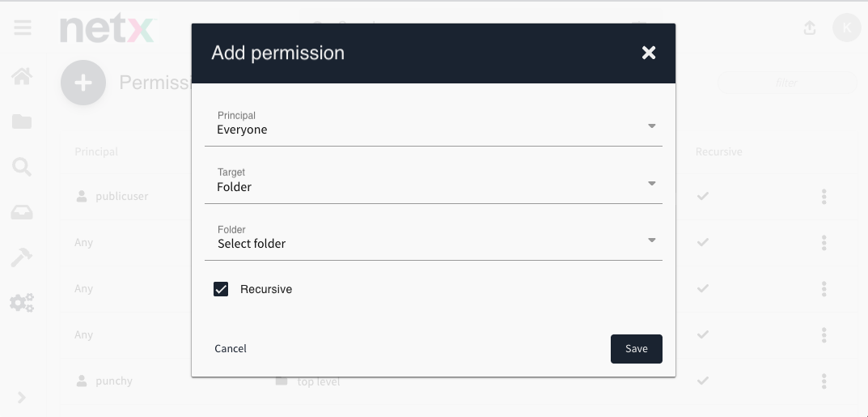The height and width of the screenshot is (417, 868).
Task: Open the inbox tray sidebar icon
Action: [22, 212]
